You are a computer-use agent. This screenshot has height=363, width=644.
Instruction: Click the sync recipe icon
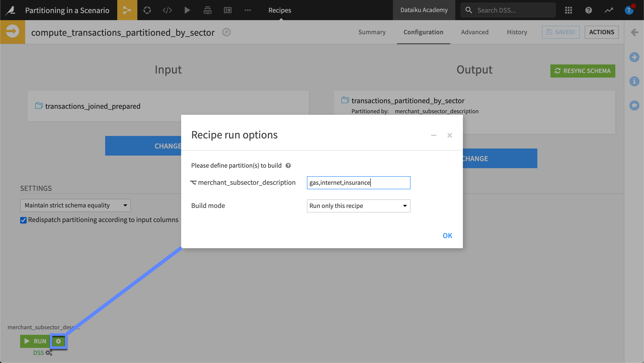coord(13,32)
